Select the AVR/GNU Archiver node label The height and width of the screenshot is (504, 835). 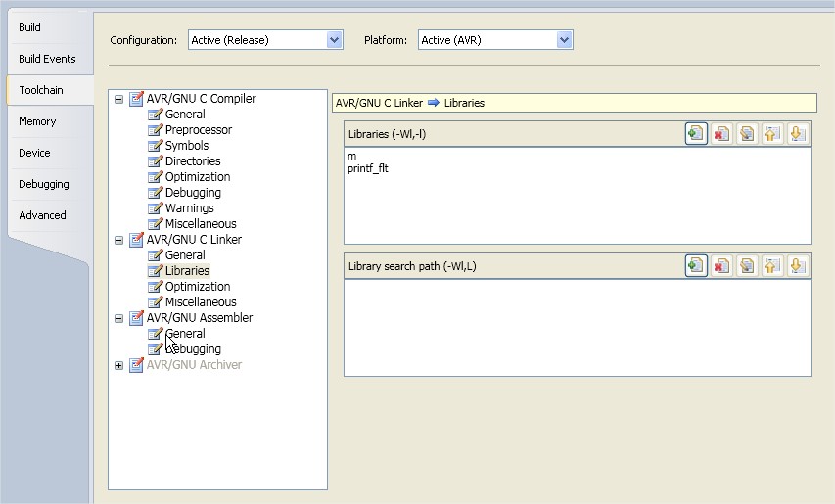click(x=194, y=365)
